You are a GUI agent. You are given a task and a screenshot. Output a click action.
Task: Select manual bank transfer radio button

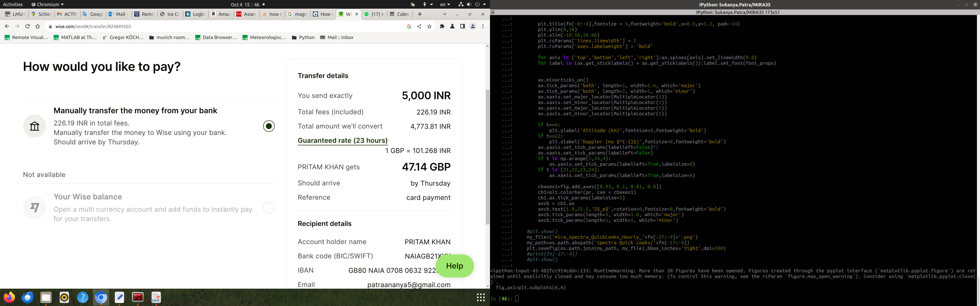[268, 126]
